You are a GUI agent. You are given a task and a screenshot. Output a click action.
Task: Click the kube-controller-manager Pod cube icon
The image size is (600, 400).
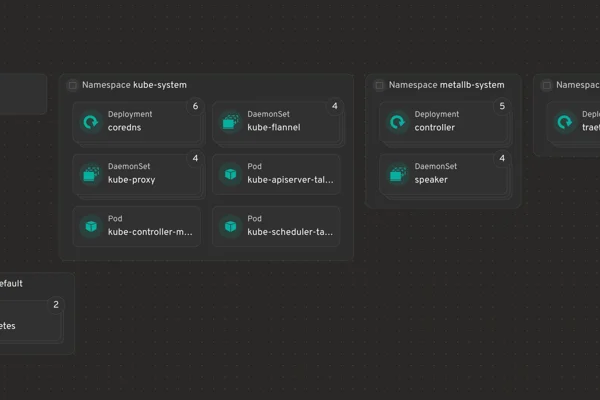tap(90, 227)
